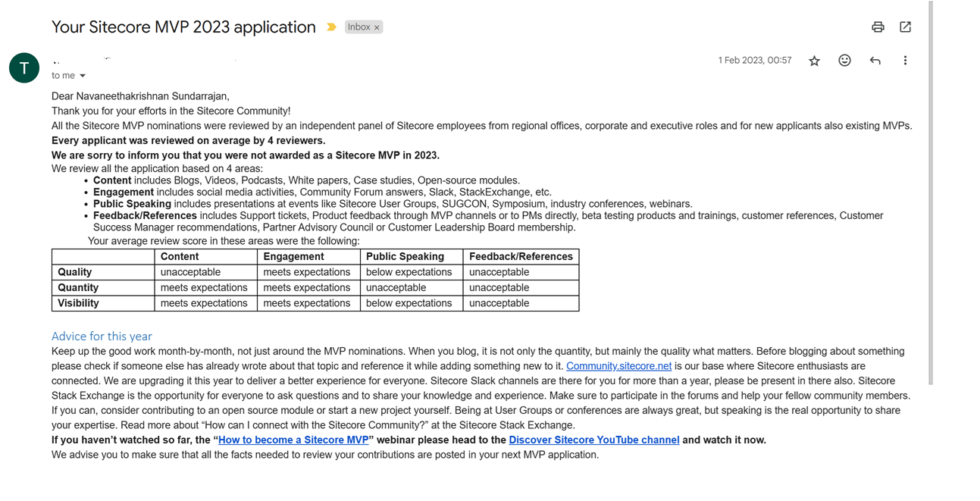Click Quantity Content cell 'meets expectations'
980x501 pixels.
tap(204, 288)
